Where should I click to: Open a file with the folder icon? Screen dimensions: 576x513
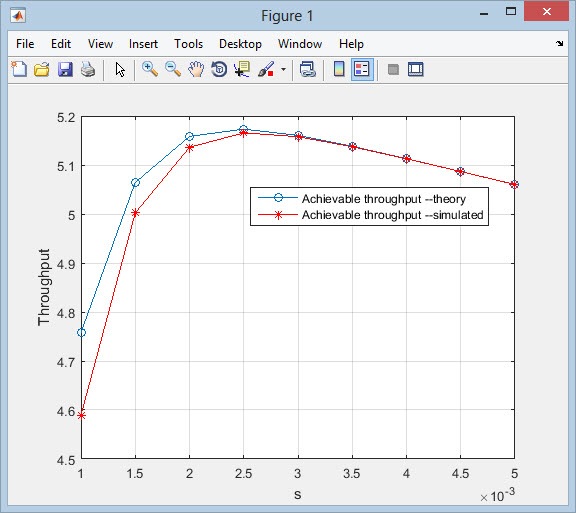42,69
